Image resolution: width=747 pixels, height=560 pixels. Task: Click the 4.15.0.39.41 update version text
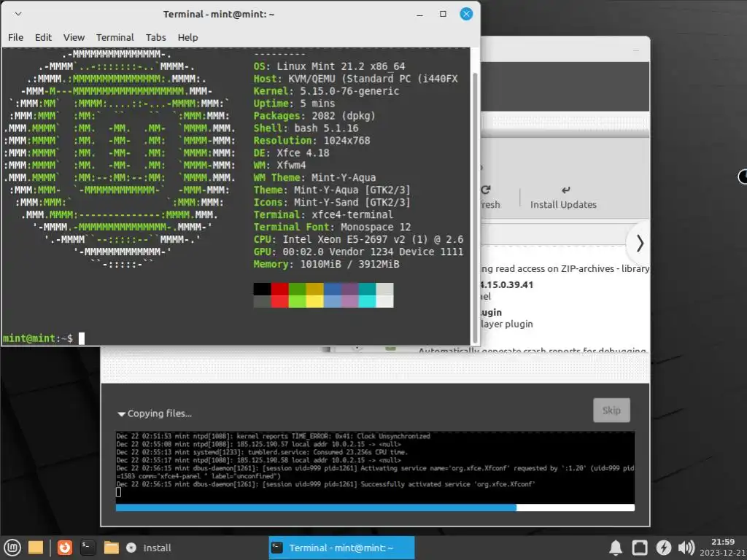(x=507, y=285)
